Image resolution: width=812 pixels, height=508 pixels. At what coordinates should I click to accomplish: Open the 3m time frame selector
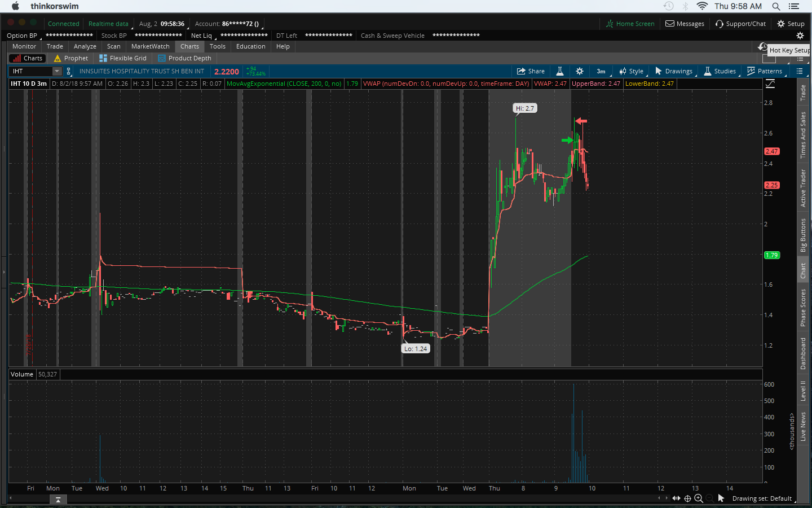pos(601,71)
